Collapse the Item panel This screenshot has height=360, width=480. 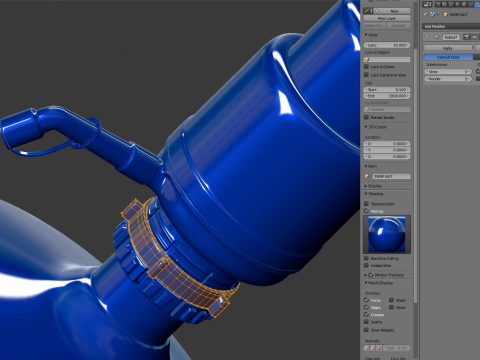366,166
